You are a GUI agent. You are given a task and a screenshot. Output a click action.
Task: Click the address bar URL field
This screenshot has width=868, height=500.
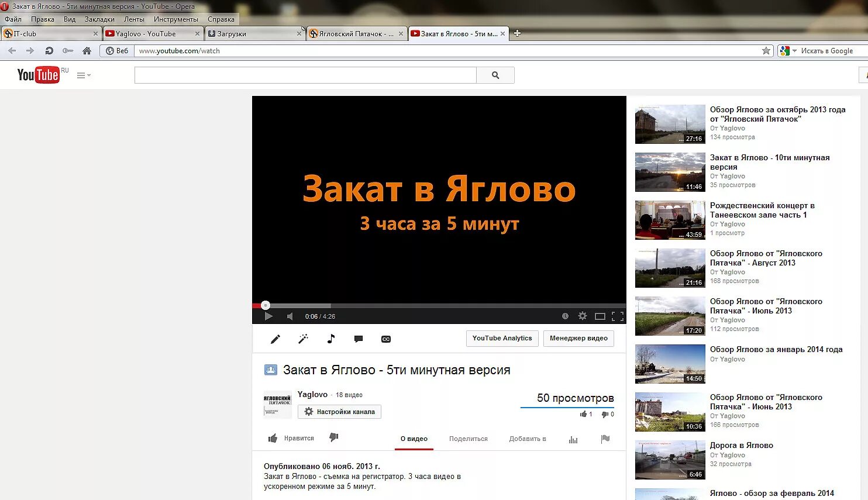pyautogui.click(x=447, y=51)
